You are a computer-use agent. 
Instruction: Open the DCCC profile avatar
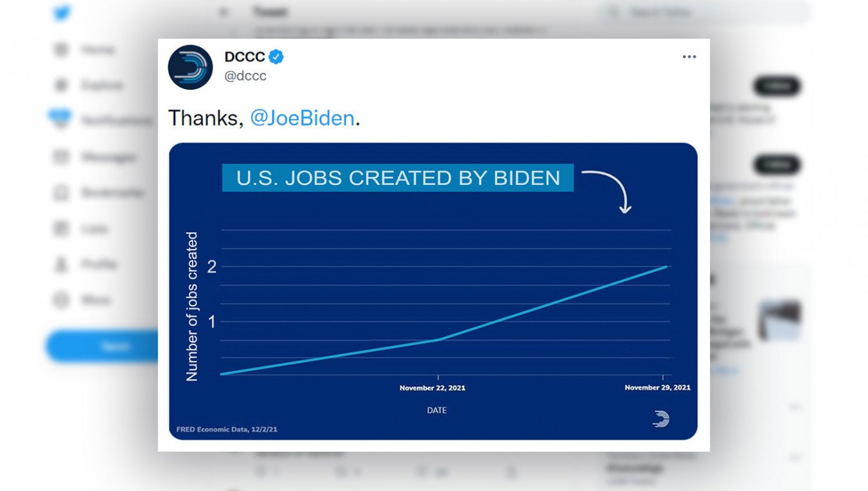[x=190, y=67]
